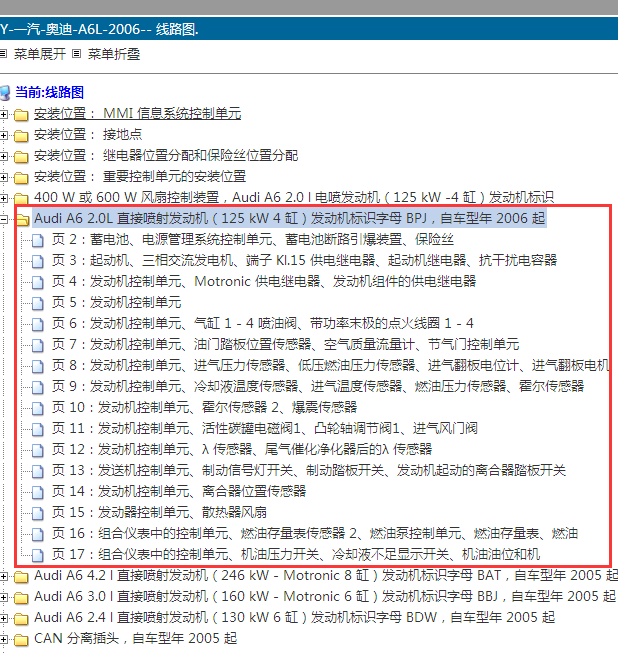Image resolution: width=618 pixels, height=653 pixels.
Task: Expand 重要控制单元的安装位置 folder
Action: [4, 177]
